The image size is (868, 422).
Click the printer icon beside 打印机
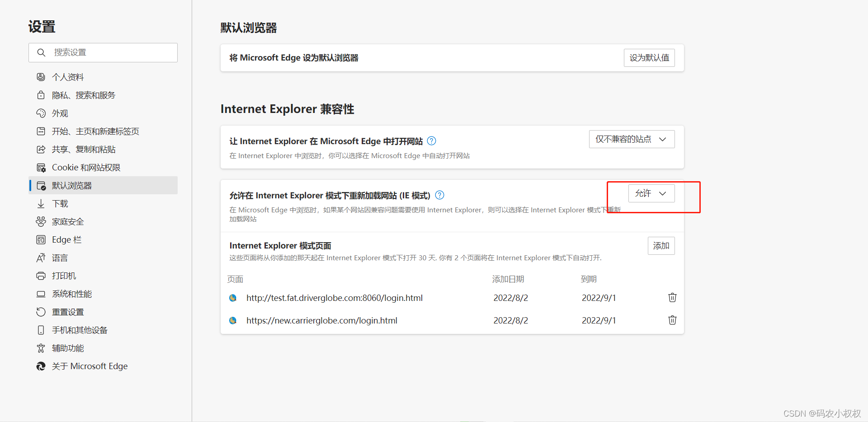click(x=41, y=276)
